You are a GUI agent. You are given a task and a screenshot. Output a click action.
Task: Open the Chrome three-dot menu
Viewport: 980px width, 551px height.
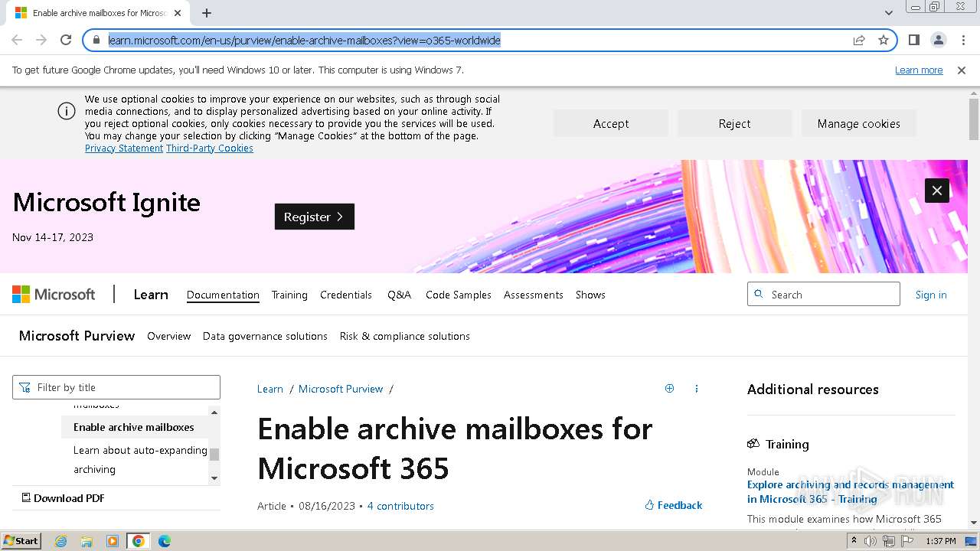point(963,40)
